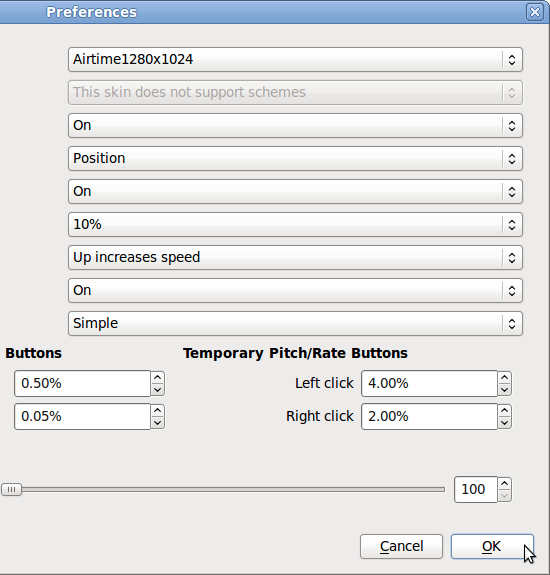Click the up arrow of the 100 spinbox
Screen dimensions: 550x575
(x=505, y=484)
